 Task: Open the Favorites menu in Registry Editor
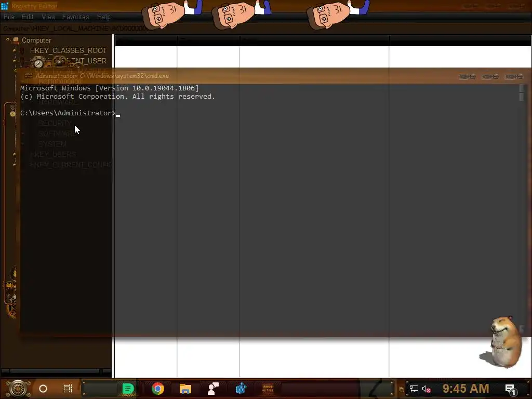click(x=75, y=17)
